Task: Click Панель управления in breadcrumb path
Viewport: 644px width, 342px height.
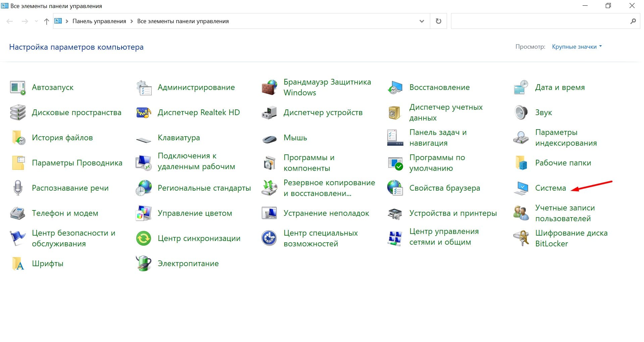Action: (x=99, y=21)
